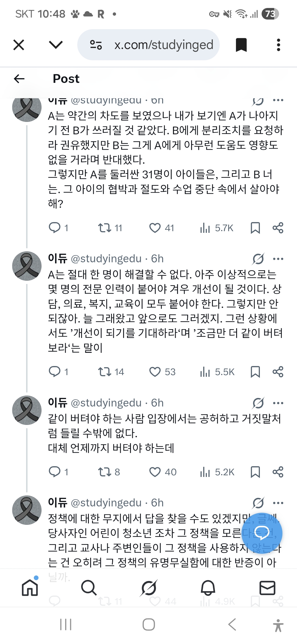Click the Grok icon on the 5.5K-view post
This screenshot has width=297, height=644.
pos(258,259)
